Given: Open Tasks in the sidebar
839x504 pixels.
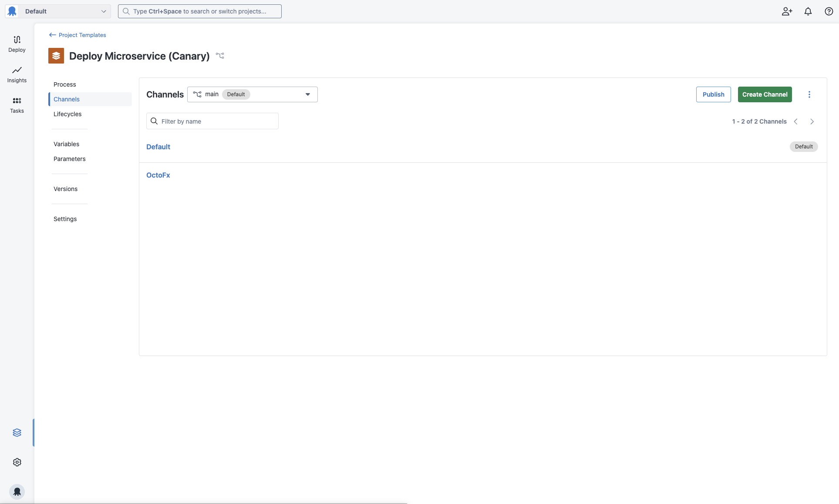Looking at the screenshot, I should point(17,105).
